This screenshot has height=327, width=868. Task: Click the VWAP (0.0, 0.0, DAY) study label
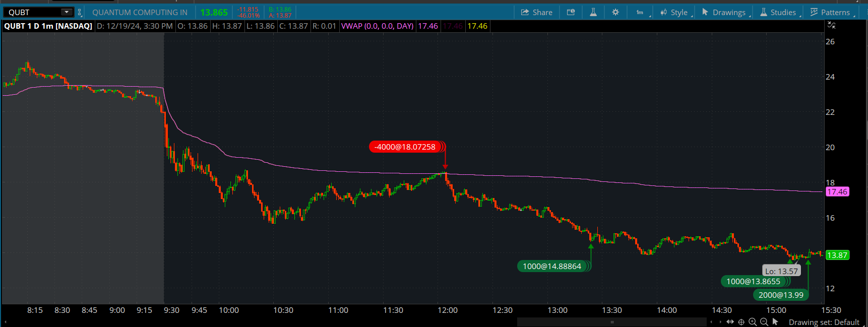coord(377,26)
